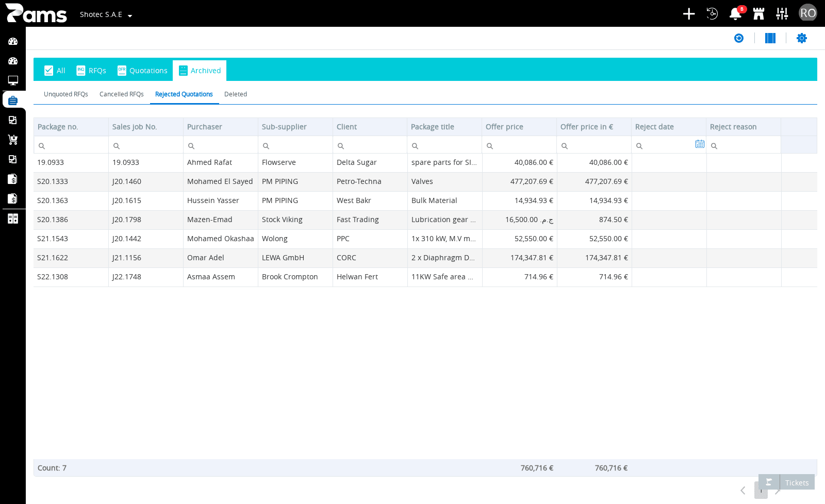Open the cabinet files sidebar icon
The height and width of the screenshot is (504, 825).
[13, 219]
